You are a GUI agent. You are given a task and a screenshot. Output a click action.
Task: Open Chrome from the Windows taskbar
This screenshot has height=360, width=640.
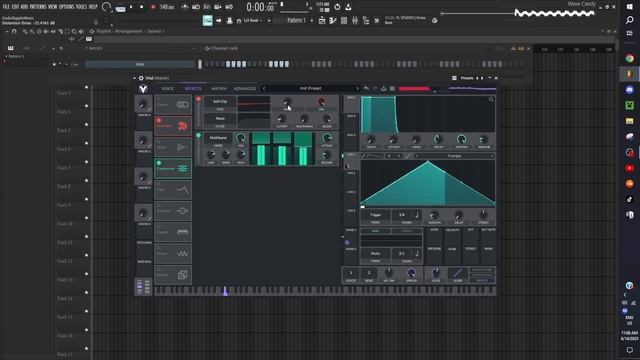point(629,58)
